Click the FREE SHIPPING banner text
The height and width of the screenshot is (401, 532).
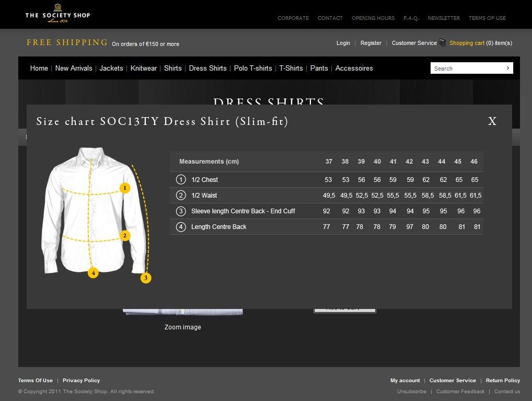(67, 42)
